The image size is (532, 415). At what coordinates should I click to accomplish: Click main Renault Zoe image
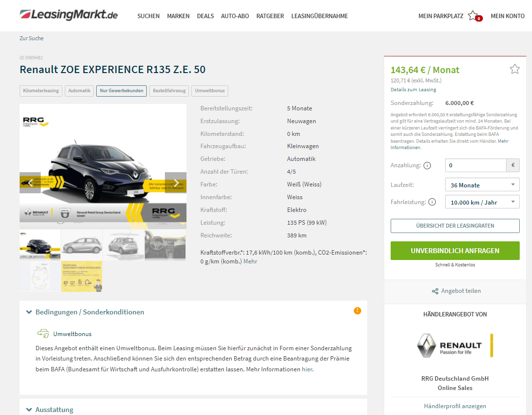103,166
